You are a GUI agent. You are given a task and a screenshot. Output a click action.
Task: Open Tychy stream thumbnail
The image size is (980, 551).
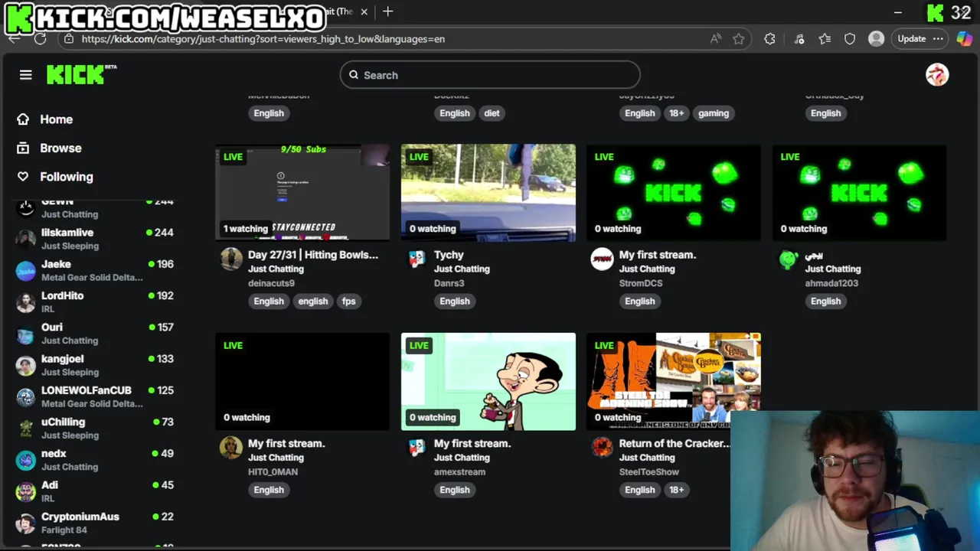tap(488, 193)
